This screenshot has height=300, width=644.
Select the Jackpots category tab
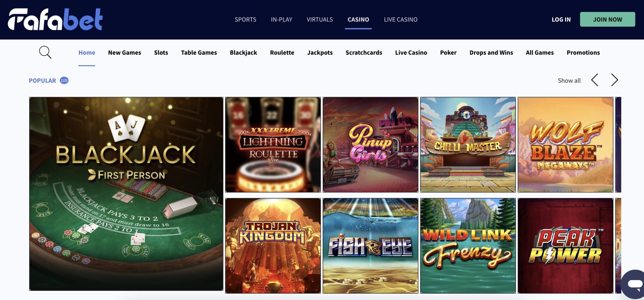pyautogui.click(x=320, y=52)
